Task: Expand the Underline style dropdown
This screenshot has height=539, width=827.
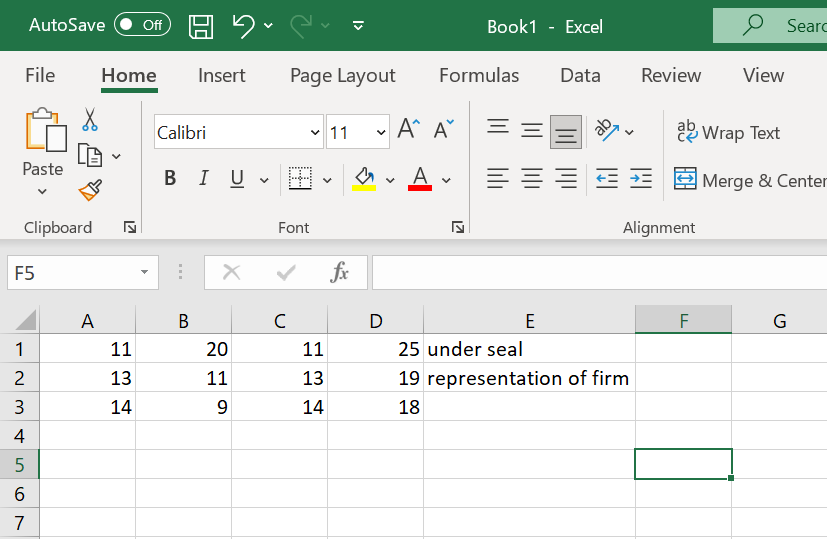Action: point(264,180)
